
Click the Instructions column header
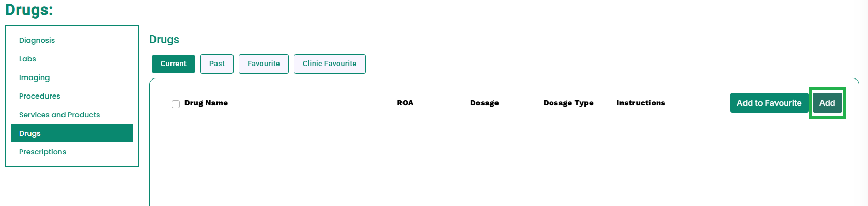(x=641, y=103)
